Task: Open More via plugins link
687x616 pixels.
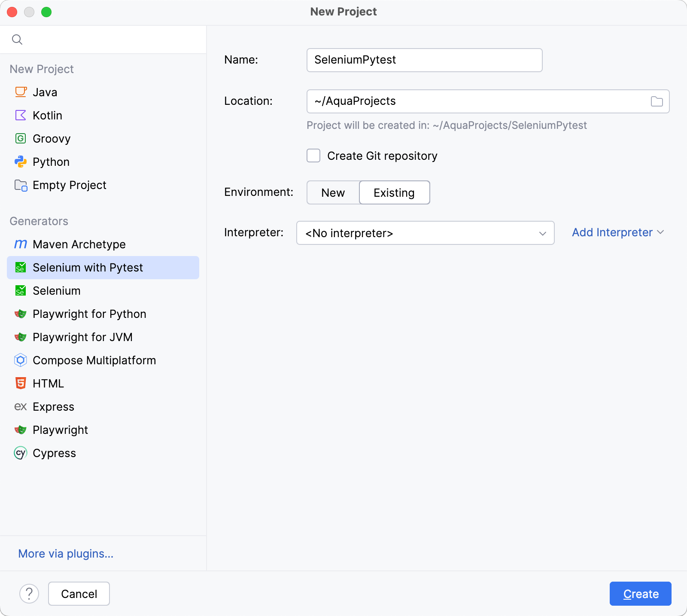Action: (66, 554)
